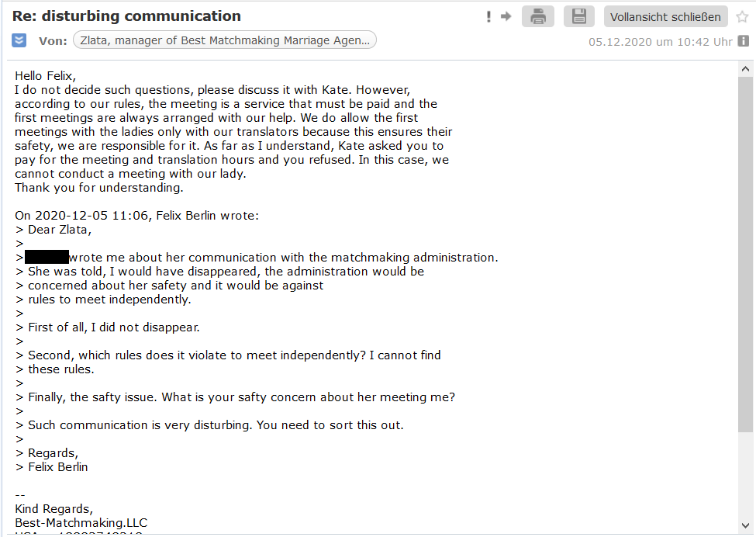Click 'Best-Matchmaking.LLC' in the signature
This screenshot has height=537, width=756.
[81, 523]
